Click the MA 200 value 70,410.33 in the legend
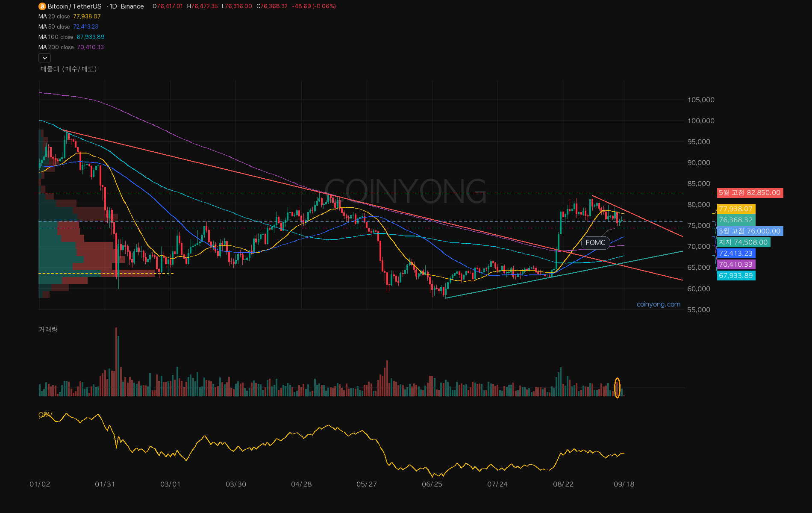The image size is (812, 513). click(90, 47)
